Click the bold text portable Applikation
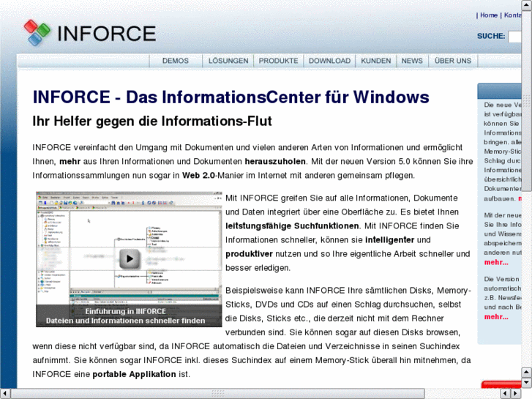 [134, 374]
